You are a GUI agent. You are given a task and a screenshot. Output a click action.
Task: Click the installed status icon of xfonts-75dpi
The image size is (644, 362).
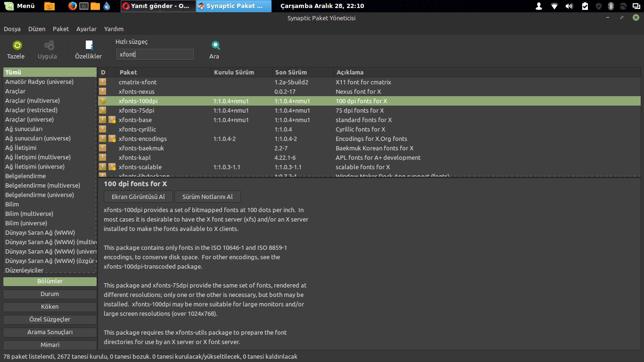click(x=102, y=110)
